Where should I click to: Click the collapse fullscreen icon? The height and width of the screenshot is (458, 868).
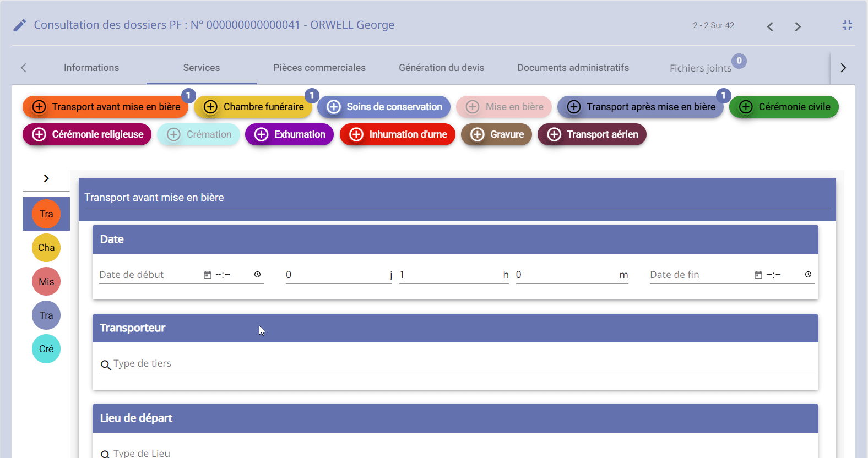click(847, 25)
